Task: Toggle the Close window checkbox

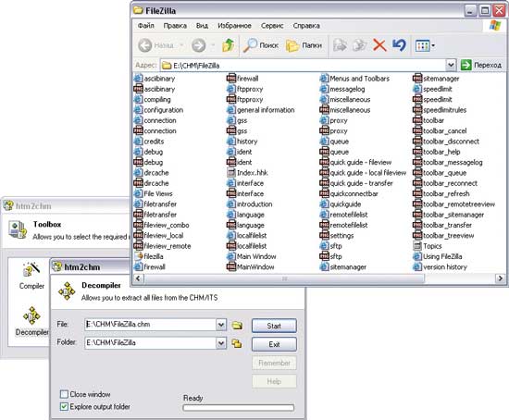Action: (64, 394)
